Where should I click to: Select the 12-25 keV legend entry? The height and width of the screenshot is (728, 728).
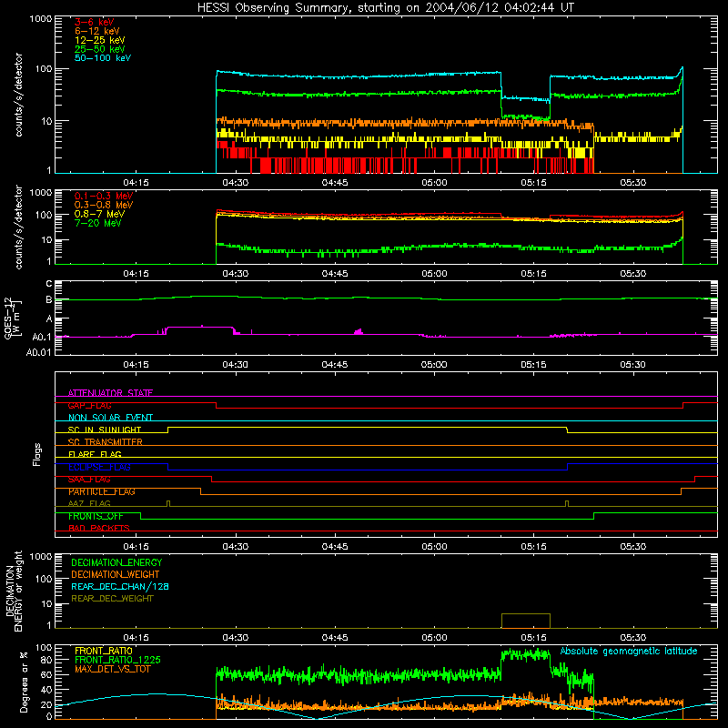click(x=99, y=40)
